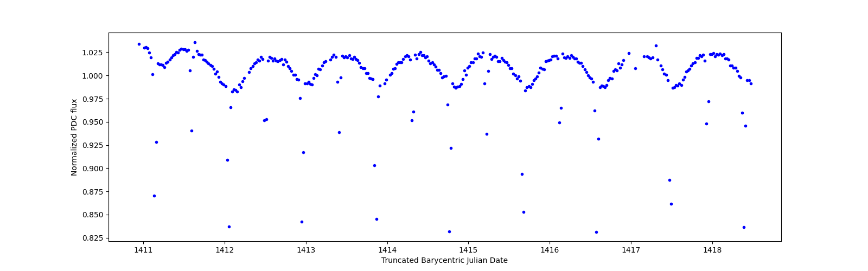
Task: Click the x-axis label 'Truncated Barycentric Julian Date'
Action: tap(444, 260)
